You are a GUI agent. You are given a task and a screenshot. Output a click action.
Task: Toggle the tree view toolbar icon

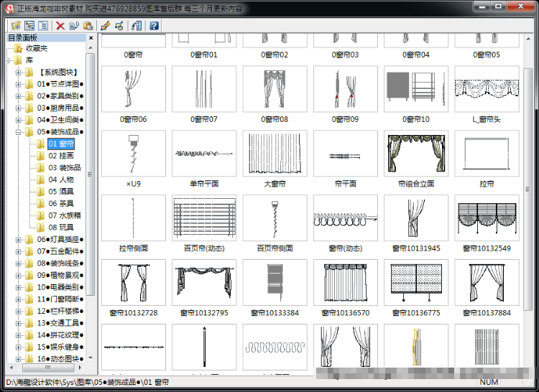(x=29, y=26)
